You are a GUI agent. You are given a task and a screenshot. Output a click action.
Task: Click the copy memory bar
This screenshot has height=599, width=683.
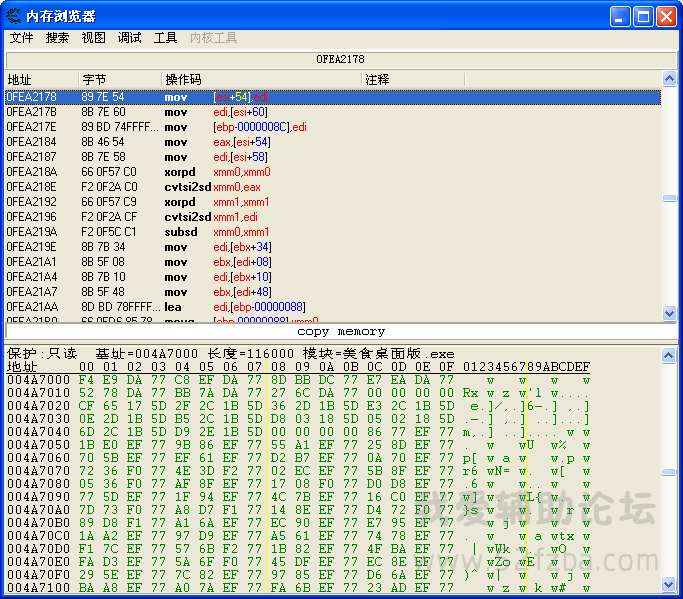341,332
